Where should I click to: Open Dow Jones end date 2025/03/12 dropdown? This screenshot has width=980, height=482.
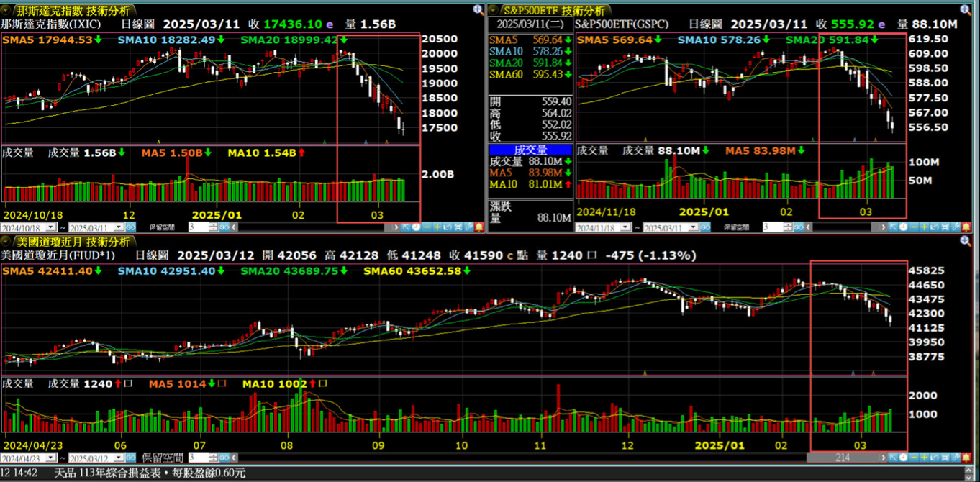click(119, 458)
